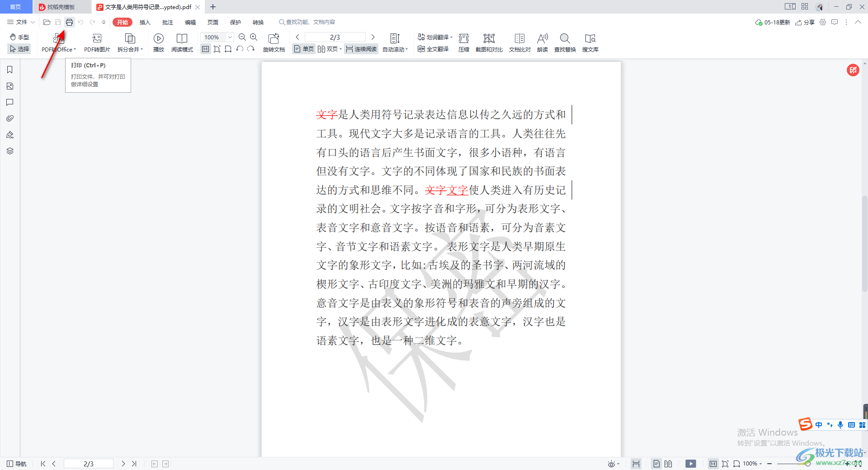Open the File (文件) menu
The width and height of the screenshot is (868, 470).
[21, 22]
